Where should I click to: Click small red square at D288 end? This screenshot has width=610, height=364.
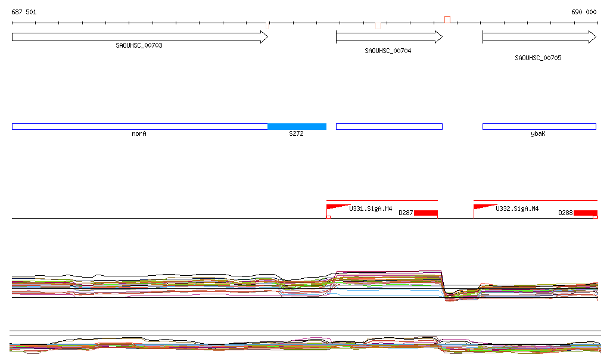(x=595, y=217)
